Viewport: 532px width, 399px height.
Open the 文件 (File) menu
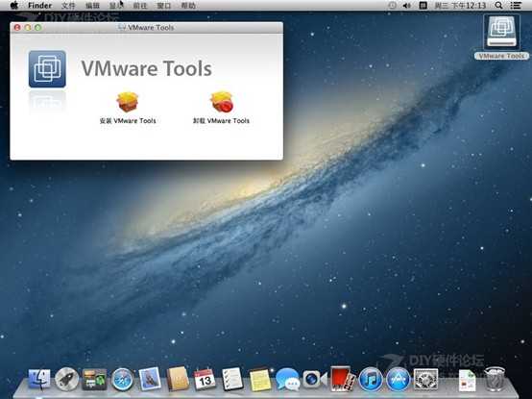[68, 6]
